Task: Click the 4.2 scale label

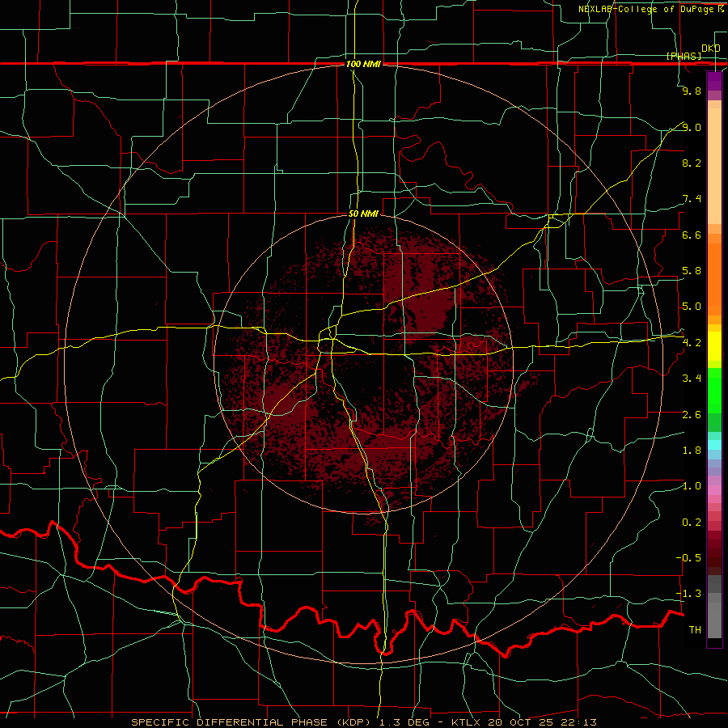Action: point(692,343)
